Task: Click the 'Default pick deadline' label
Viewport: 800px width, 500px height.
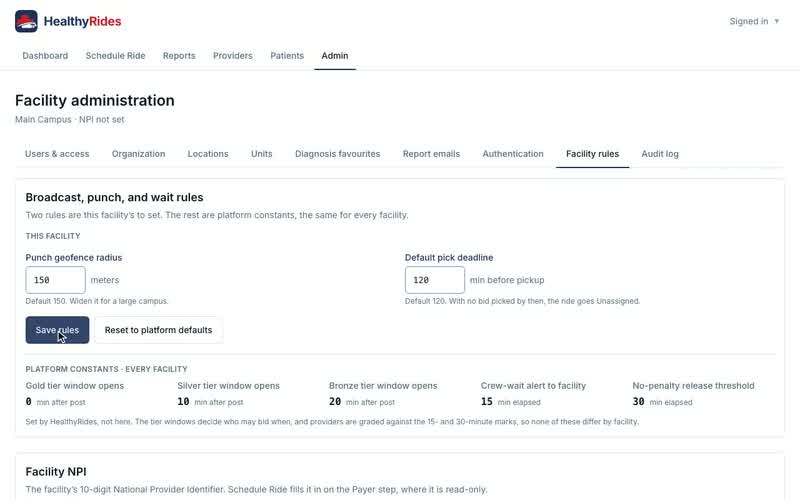Action: tap(449, 258)
